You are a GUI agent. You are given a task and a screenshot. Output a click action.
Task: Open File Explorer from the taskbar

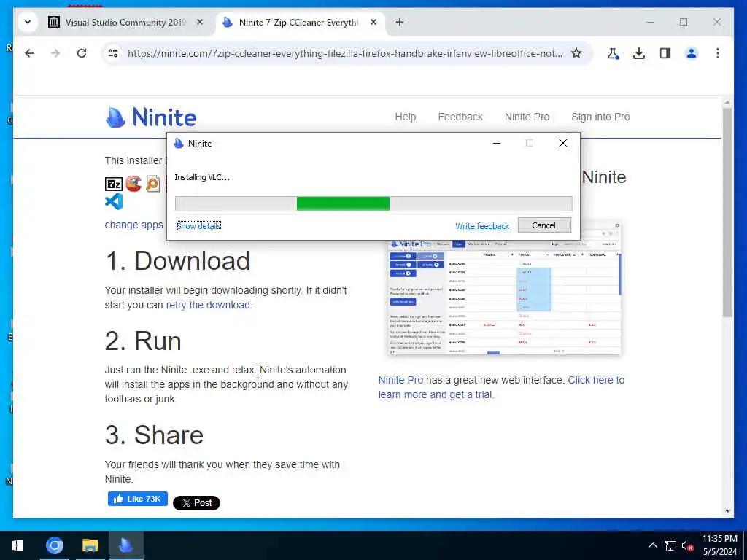90,545
